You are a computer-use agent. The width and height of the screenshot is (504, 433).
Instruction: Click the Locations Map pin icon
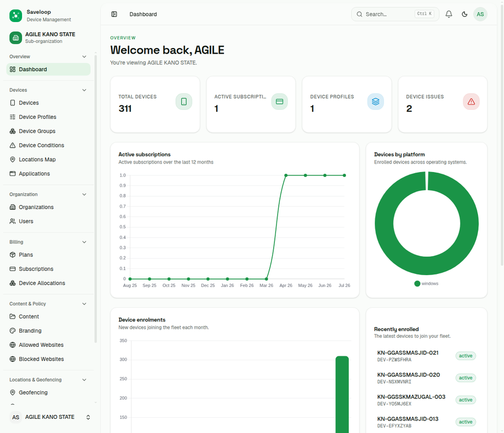pyautogui.click(x=12, y=159)
